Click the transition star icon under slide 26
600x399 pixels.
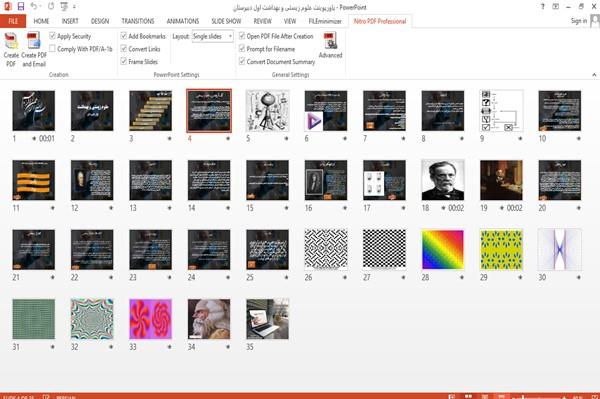click(345, 277)
